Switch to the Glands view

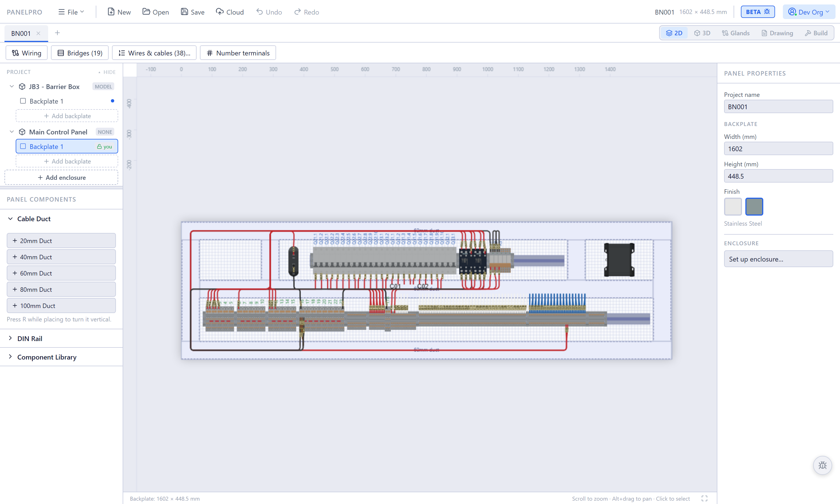(x=736, y=33)
